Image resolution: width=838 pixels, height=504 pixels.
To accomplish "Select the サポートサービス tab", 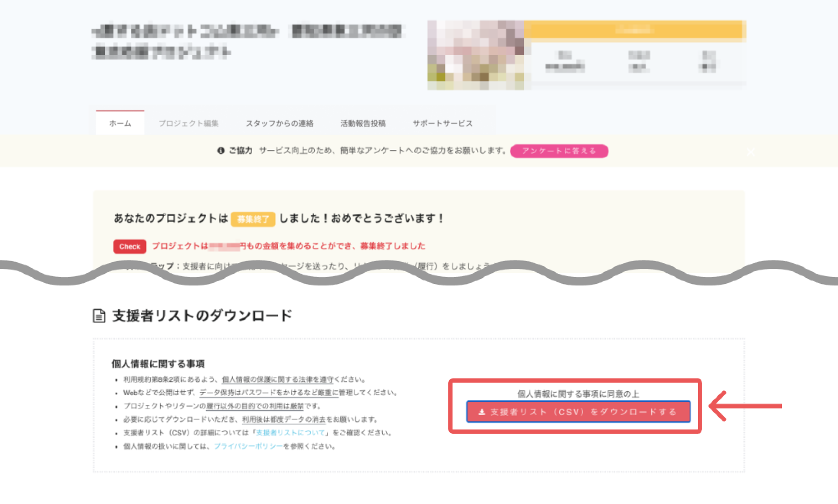I will click(x=442, y=123).
